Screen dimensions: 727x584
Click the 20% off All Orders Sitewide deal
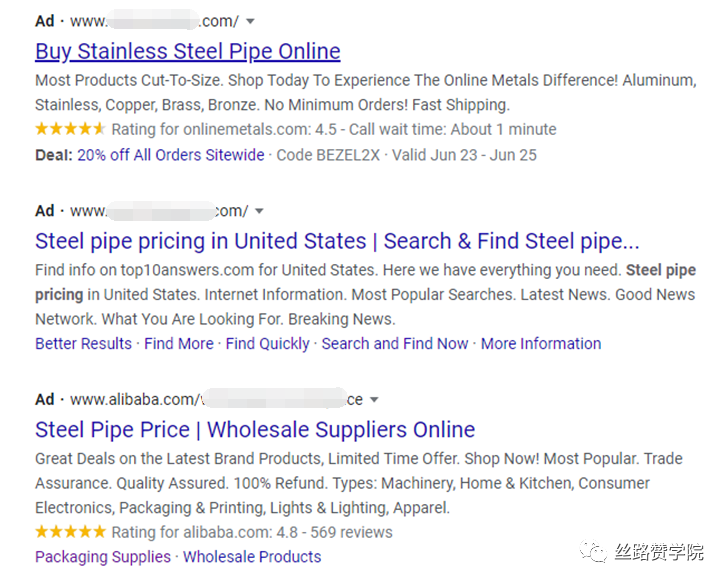171,155
